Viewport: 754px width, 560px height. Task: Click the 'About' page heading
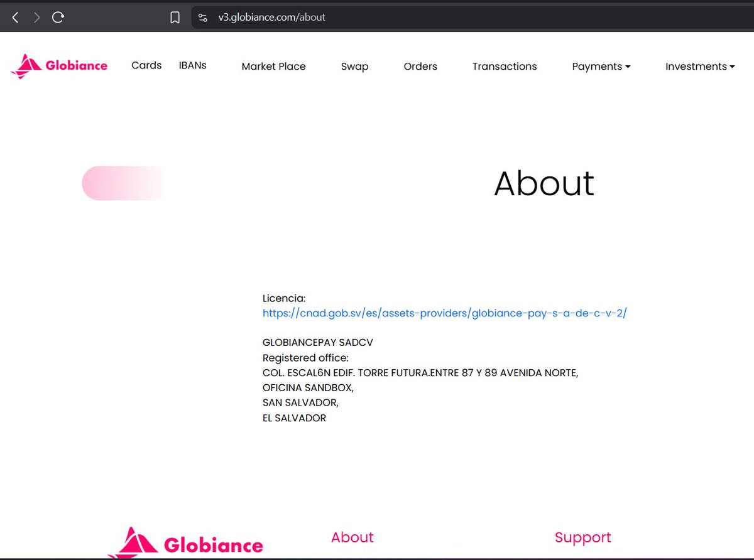(x=544, y=183)
